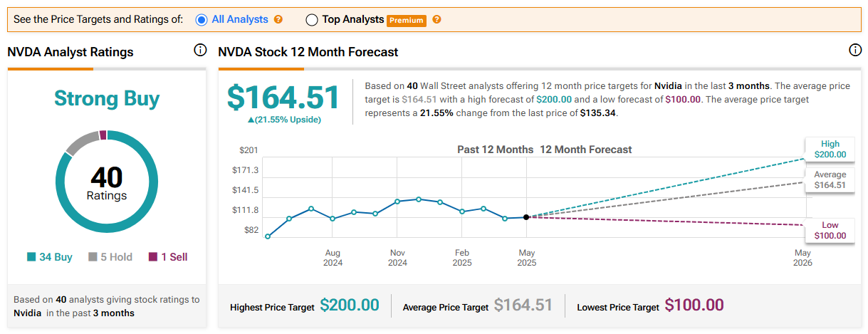The width and height of the screenshot is (868, 334).
Task: Click the Strong Buy consensus heading
Action: (107, 98)
